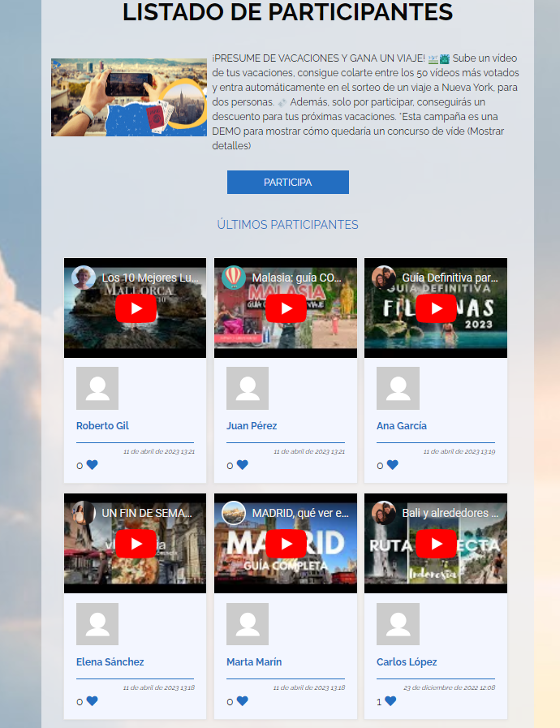
Task: Open video title 'MADRID, qué ver e...'
Action: (300, 513)
